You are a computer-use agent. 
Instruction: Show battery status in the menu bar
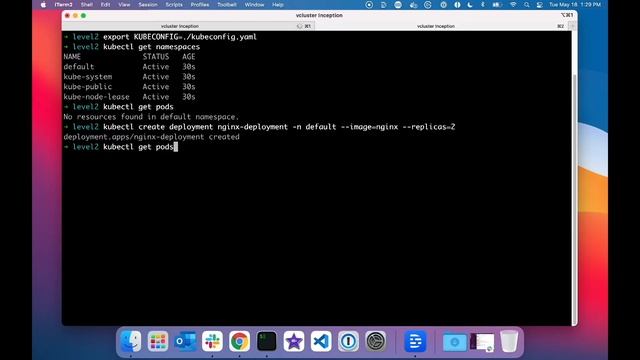coord(496,5)
